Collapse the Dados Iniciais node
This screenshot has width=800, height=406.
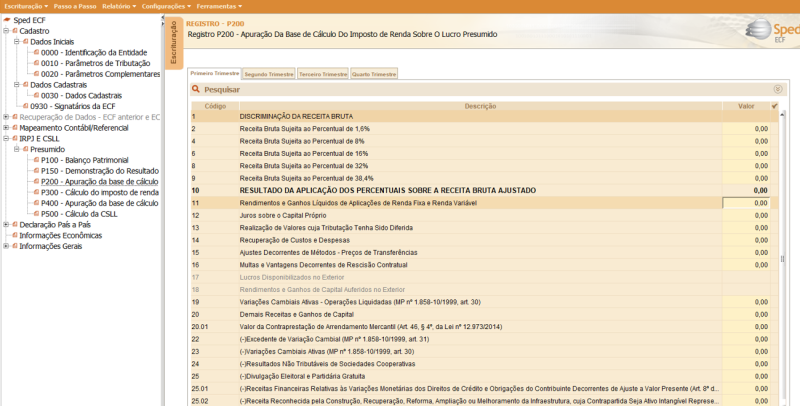coord(17,42)
